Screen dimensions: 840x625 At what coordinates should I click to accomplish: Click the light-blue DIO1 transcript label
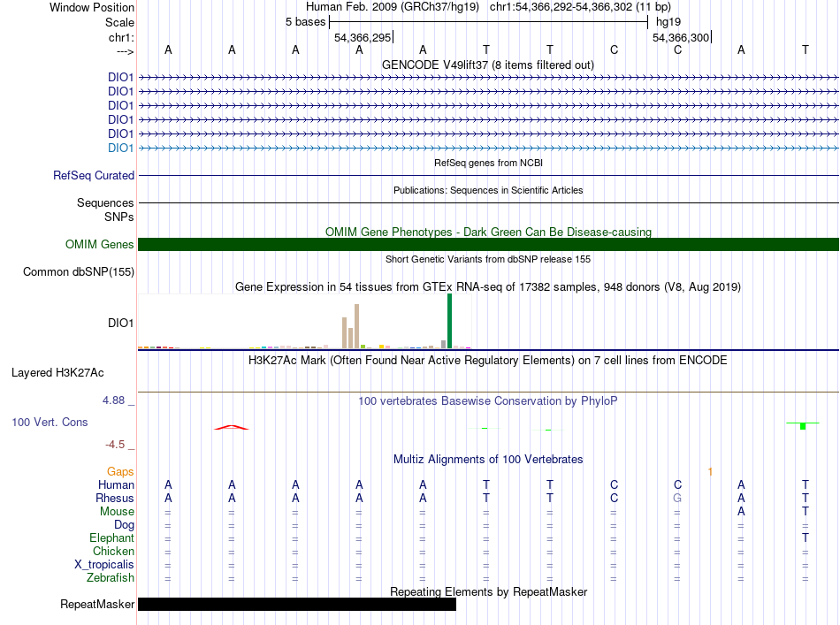pos(120,148)
